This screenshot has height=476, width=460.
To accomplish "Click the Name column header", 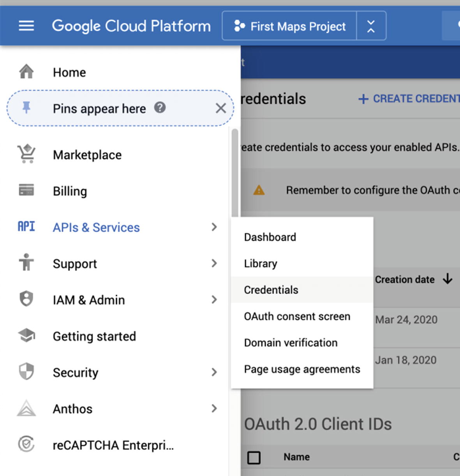I will 296,457.
